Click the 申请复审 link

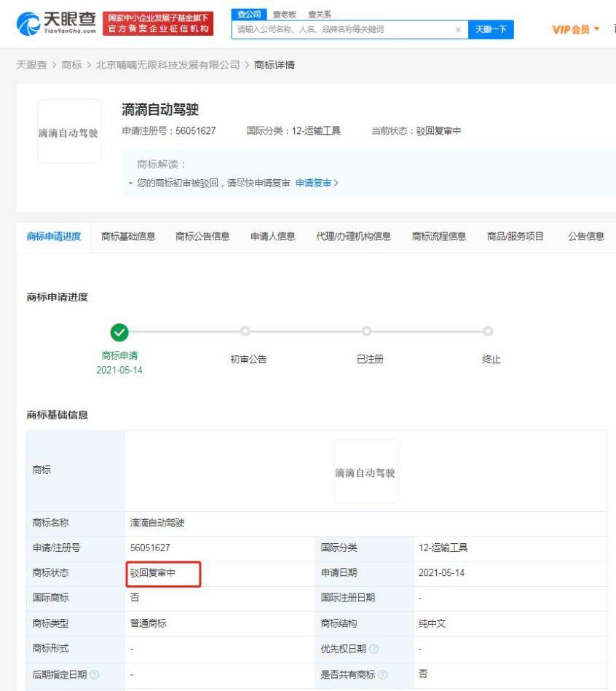316,183
